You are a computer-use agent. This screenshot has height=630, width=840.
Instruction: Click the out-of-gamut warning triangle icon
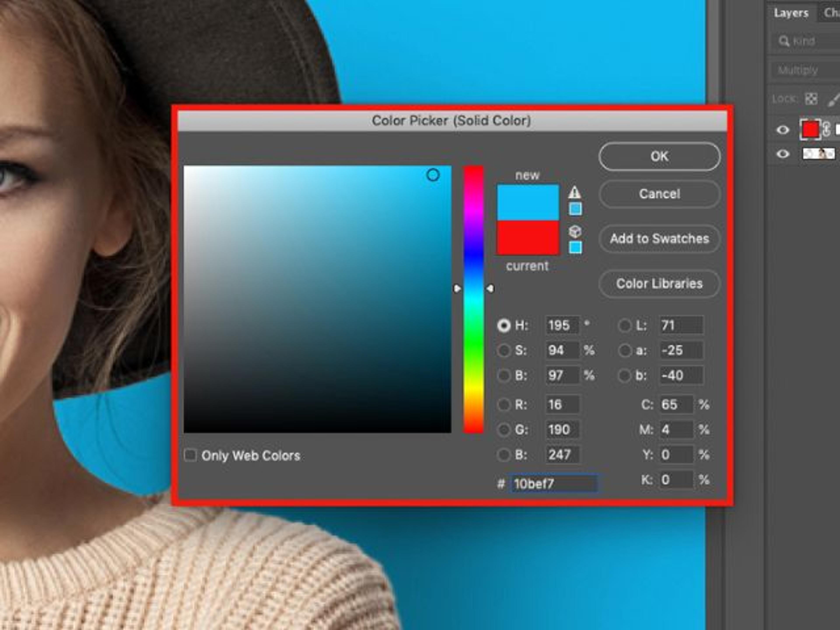coord(575,192)
